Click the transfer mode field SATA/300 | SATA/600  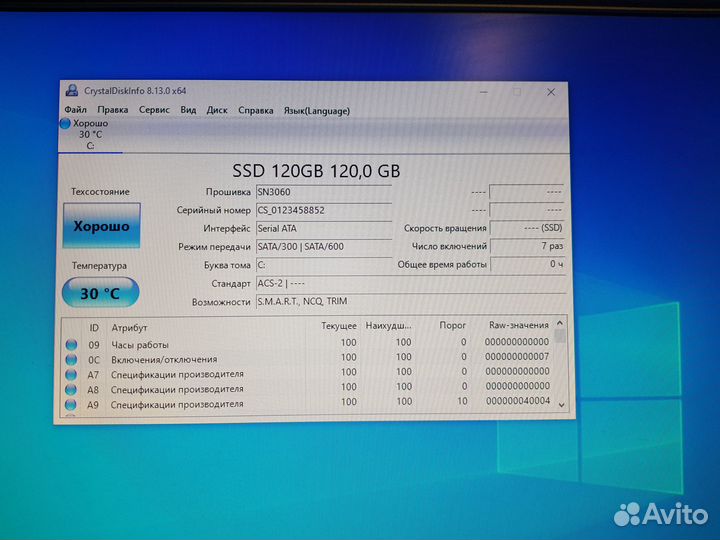tap(324, 247)
